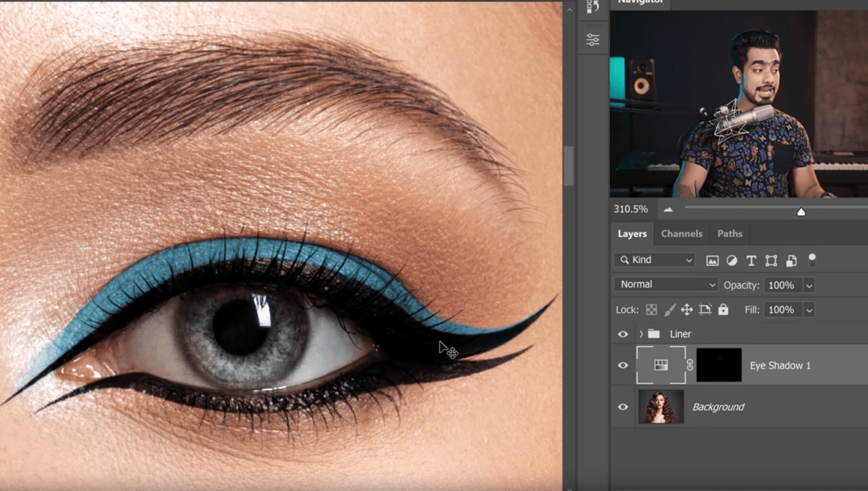Open the History panel icon

click(593, 7)
